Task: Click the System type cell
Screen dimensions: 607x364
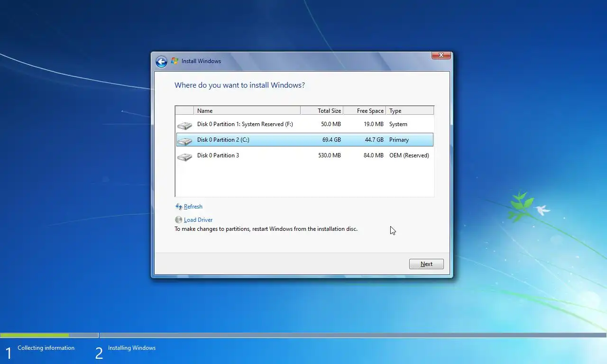Action: click(398, 124)
